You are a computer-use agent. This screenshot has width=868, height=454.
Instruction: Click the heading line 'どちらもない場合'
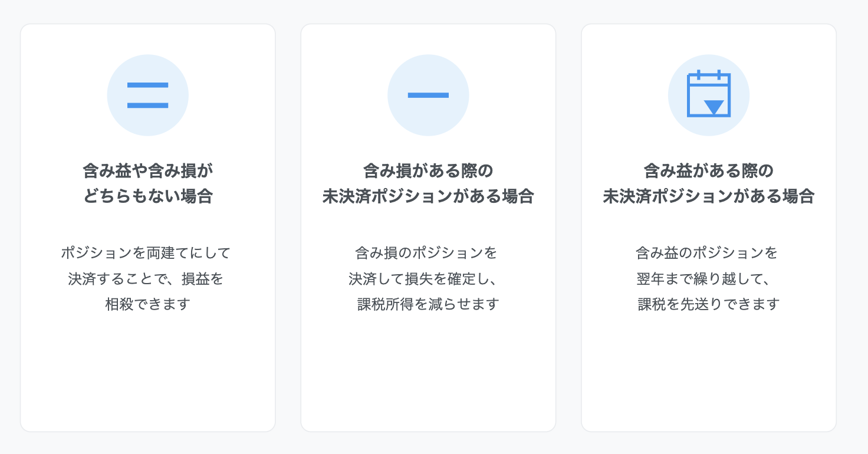[147, 196]
